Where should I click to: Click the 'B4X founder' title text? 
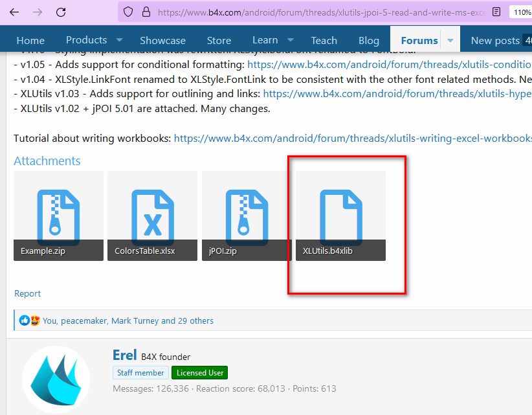pos(166,357)
